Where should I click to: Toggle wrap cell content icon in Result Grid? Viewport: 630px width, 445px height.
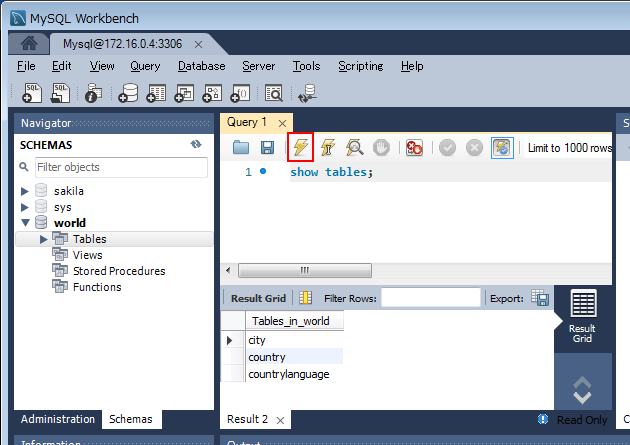pyautogui.click(x=306, y=298)
